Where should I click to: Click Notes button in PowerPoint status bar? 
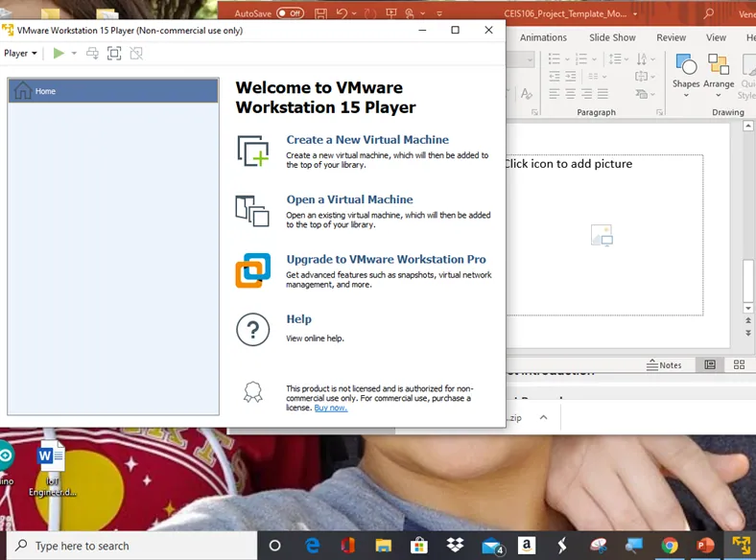click(664, 364)
